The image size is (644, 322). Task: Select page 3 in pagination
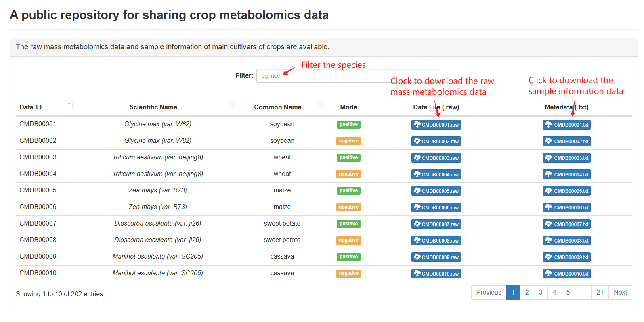point(541,293)
